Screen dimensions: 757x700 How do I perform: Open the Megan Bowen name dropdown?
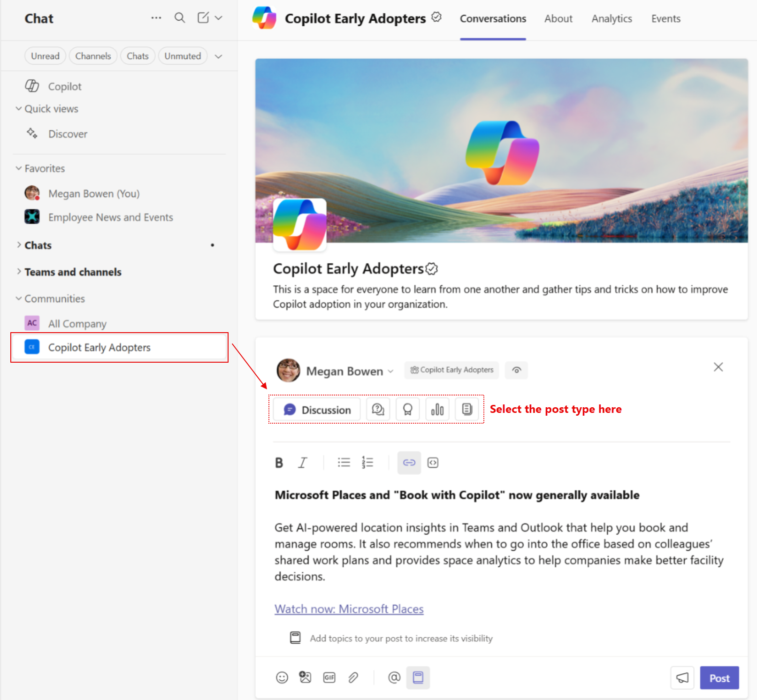391,371
